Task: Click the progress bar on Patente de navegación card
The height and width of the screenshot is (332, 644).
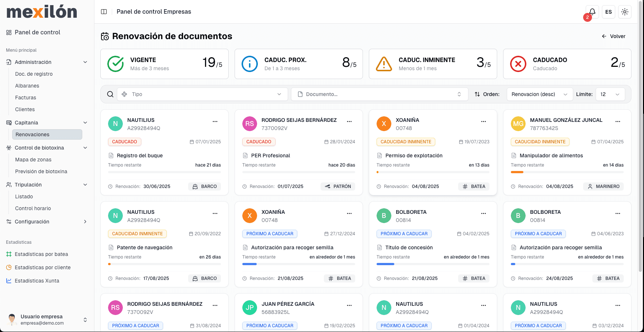Action: pyautogui.click(x=165, y=264)
